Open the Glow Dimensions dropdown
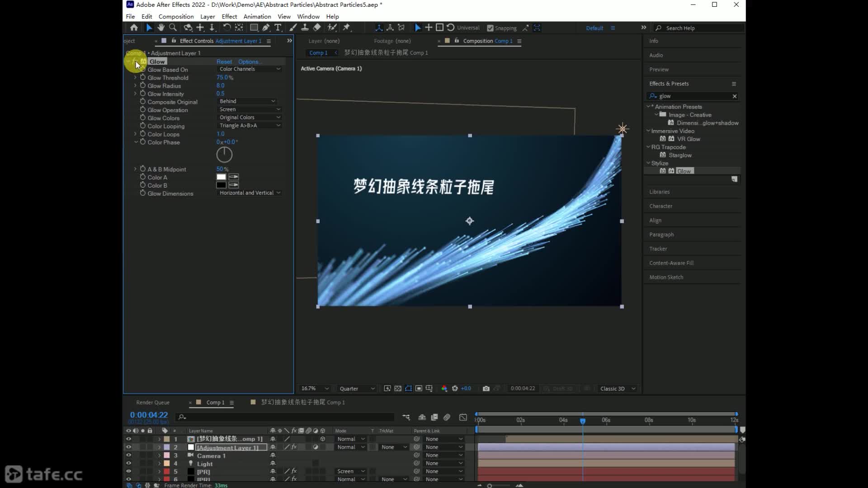The height and width of the screenshot is (488, 868). (250, 193)
